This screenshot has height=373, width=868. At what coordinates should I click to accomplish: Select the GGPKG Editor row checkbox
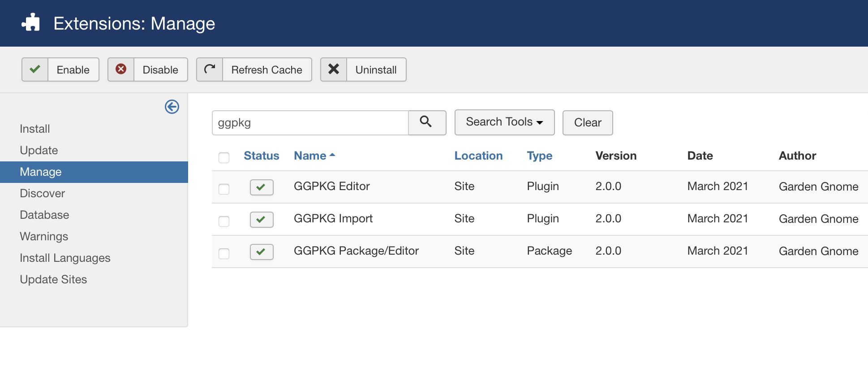(224, 189)
